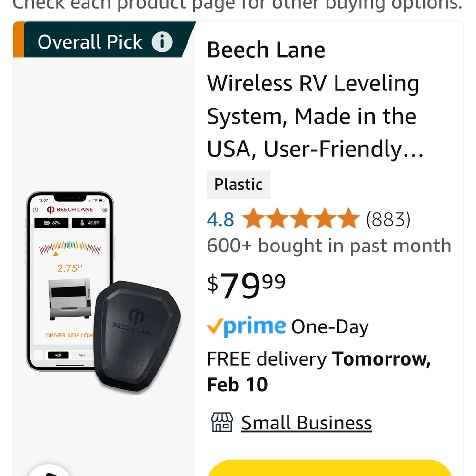The image size is (476, 476).
Task: Click the help question mark in the app
Action: coord(35,209)
